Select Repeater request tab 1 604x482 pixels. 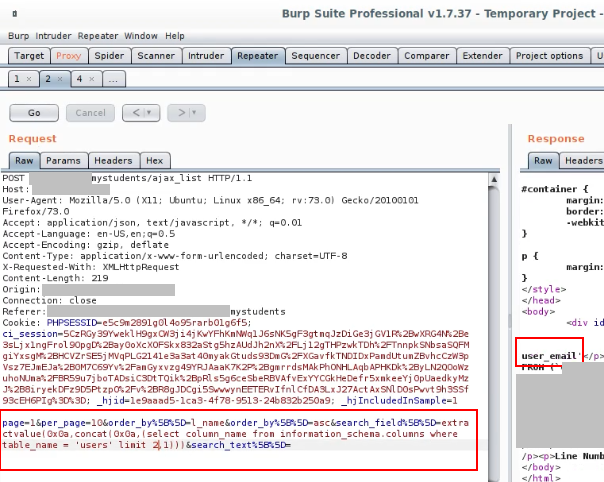tap(17, 79)
